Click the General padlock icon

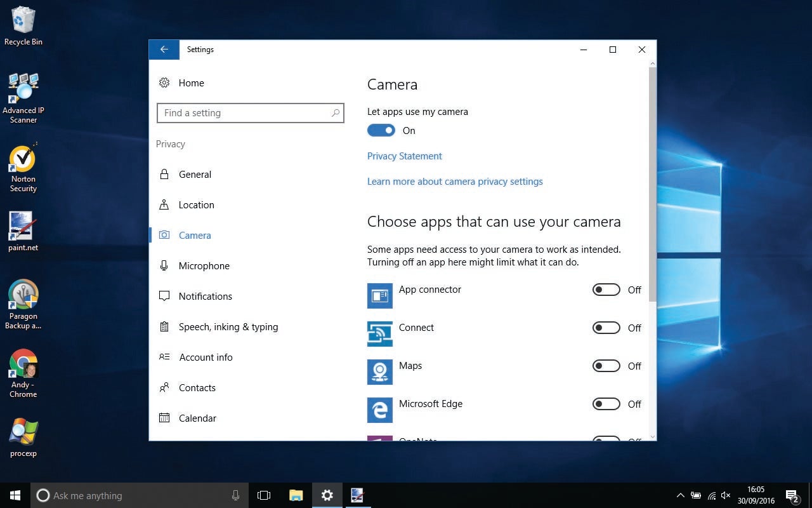coord(164,174)
